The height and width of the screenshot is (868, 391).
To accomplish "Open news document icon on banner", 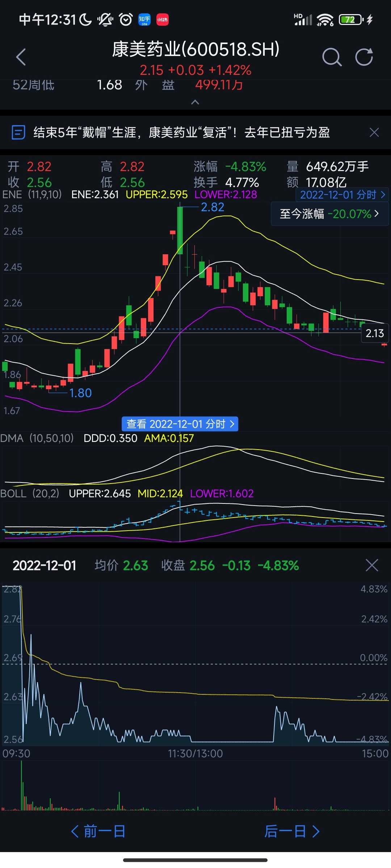I will [x=18, y=132].
